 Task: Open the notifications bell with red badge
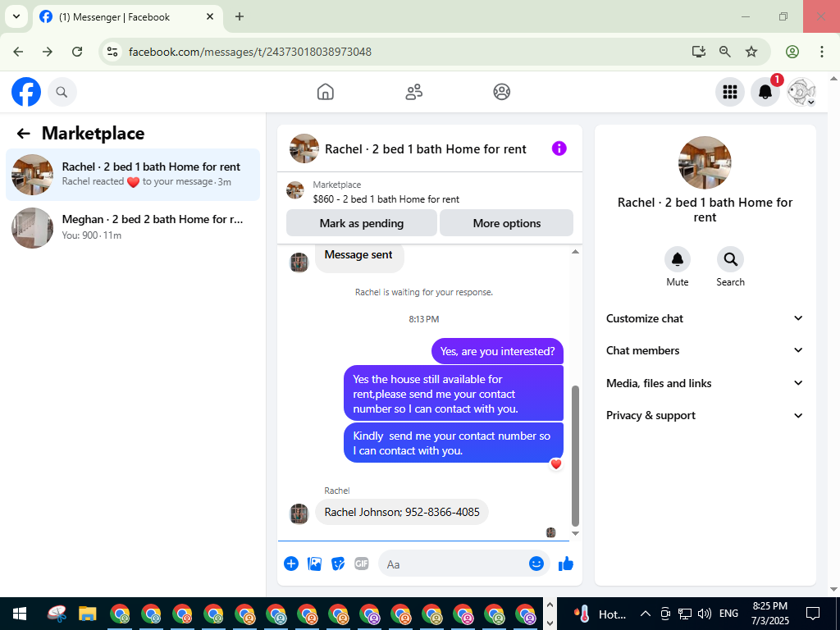point(765,92)
